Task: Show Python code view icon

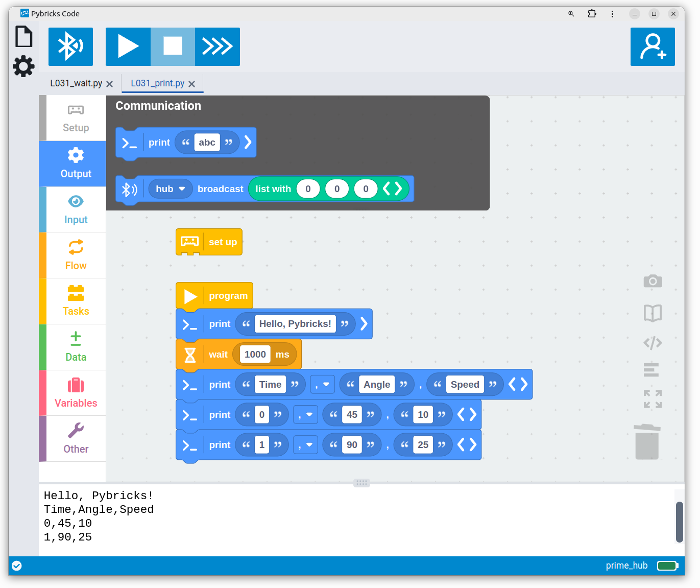Action: click(x=653, y=343)
